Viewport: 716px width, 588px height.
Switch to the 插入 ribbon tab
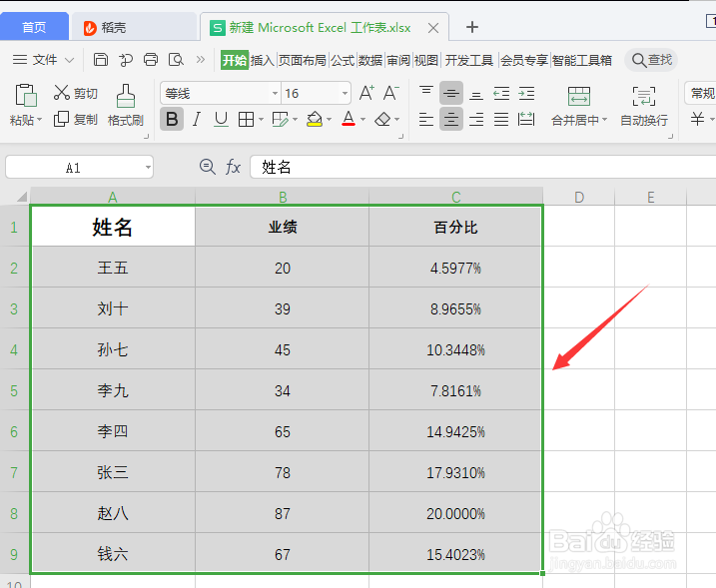[262, 60]
